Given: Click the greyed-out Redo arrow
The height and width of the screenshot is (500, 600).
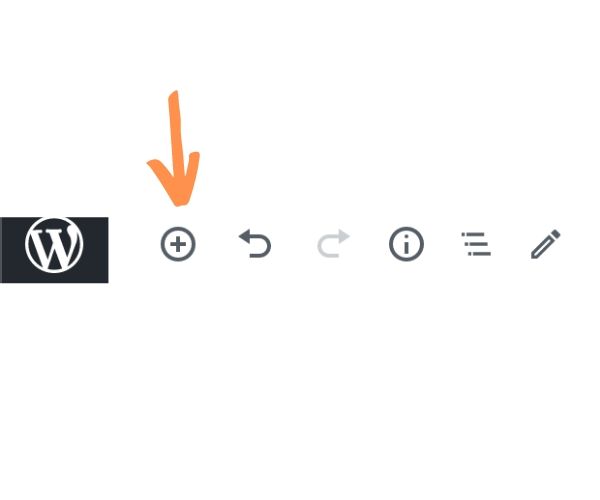Looking at the screenshot, I should [333, 243].
